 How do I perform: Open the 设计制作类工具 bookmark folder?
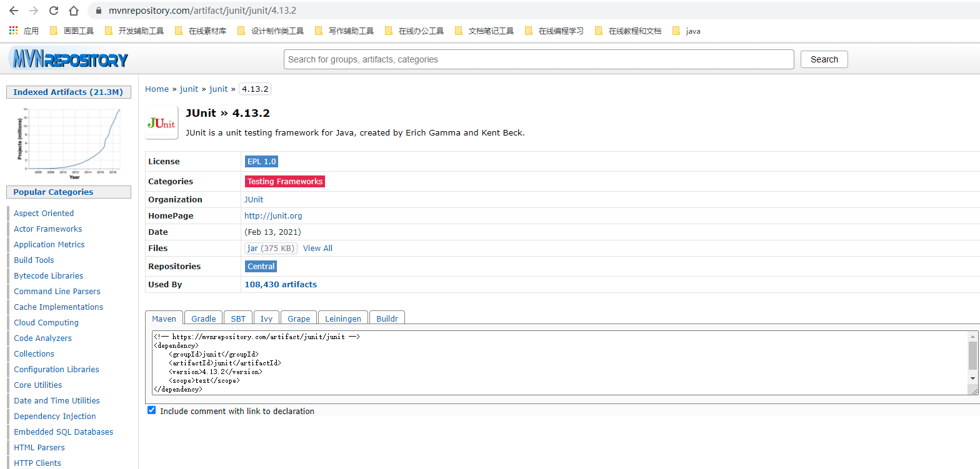pyautogui.click(x=270, y=31)
